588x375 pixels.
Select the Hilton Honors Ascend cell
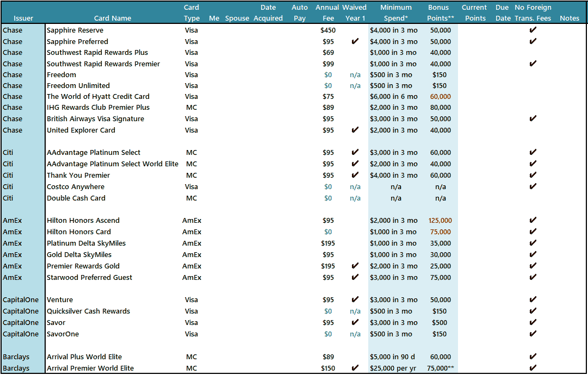pos(83,220)
